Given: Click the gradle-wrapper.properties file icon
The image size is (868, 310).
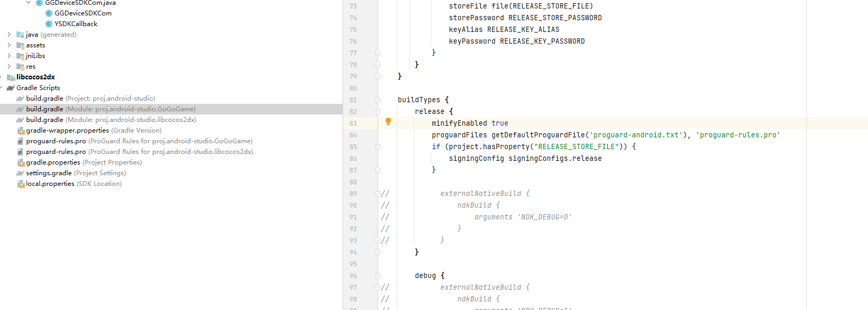Looking at the screenshot, I should (20, 130).
